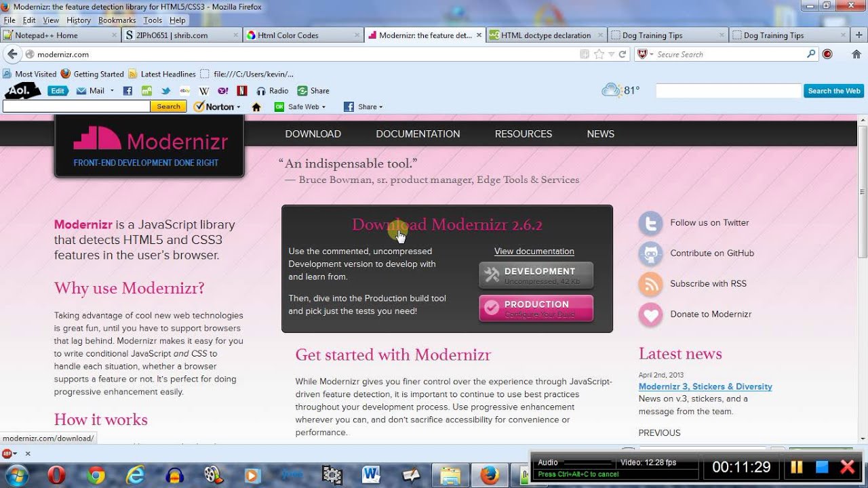Open Most Visited bookmarks folder
This screenshot has height=488, width=868.
click(x=30, y=74)
